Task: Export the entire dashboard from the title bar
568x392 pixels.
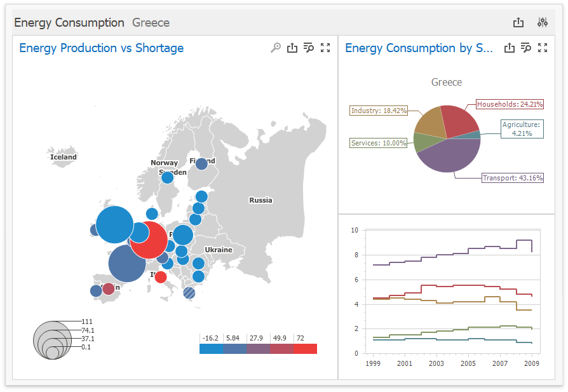Action: 518,22
